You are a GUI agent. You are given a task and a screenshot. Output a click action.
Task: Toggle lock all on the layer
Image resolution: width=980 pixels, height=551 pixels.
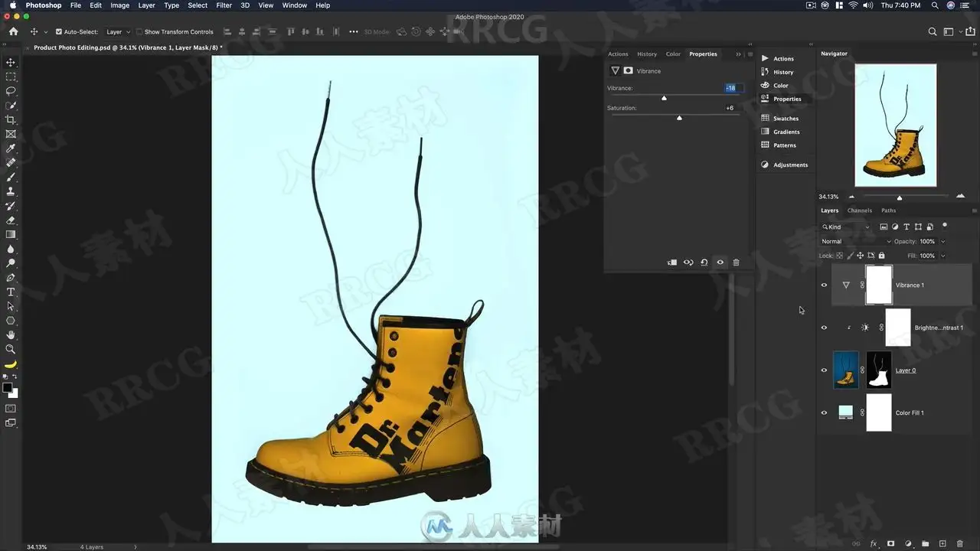882,256
